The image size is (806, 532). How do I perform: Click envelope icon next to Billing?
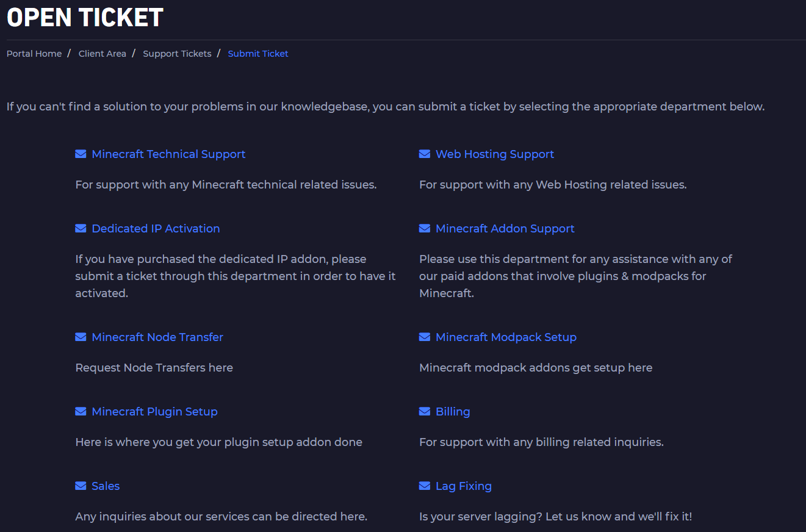(x=425, y=412)
